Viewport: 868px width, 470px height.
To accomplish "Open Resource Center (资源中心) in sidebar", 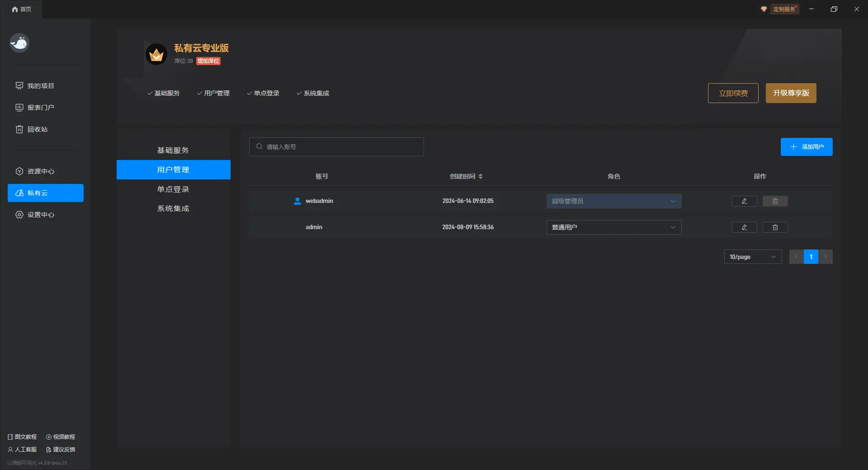I will point(41,171).
